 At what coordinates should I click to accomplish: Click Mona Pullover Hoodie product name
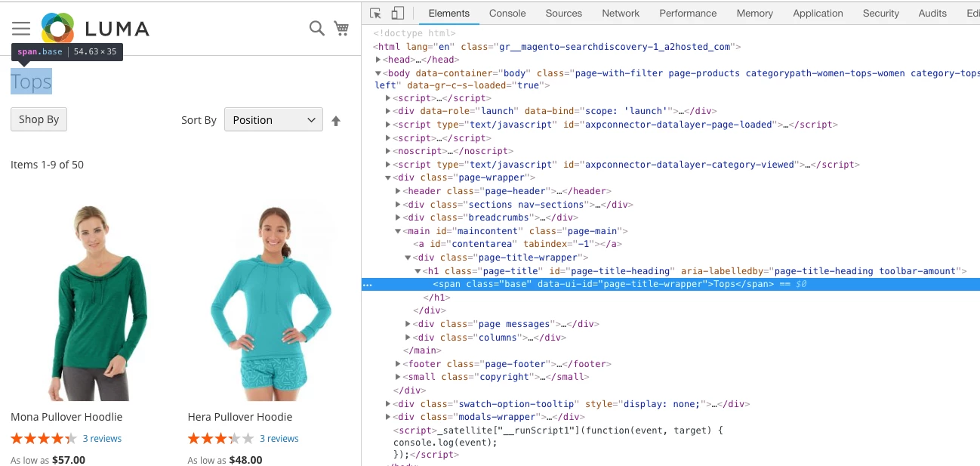tap(66, 417)
